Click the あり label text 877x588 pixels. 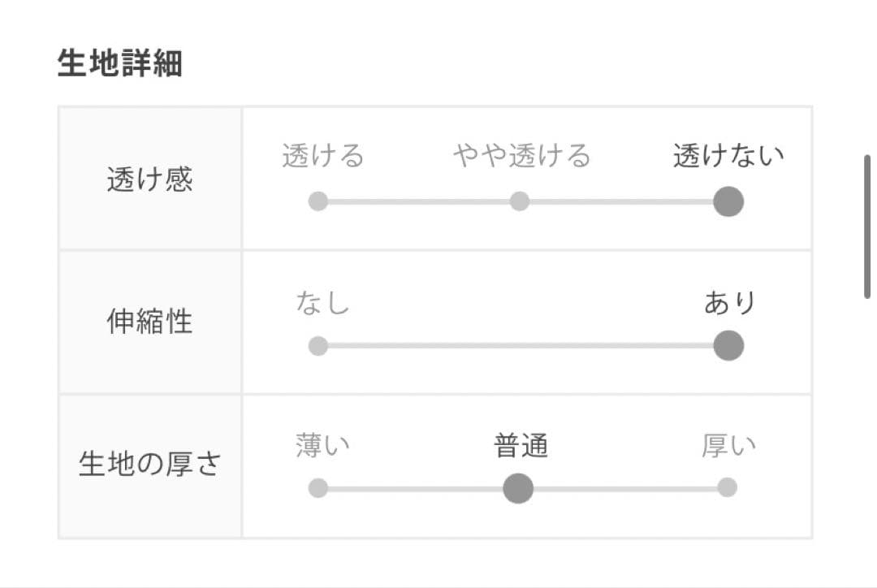point(729,303)
